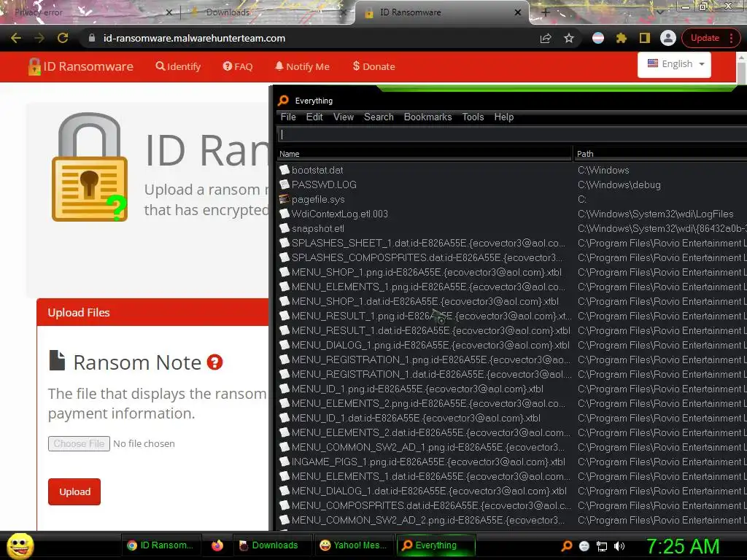Click Choose File for ransom note
The image size is (747, 560).
pyautogui.click(x=79, y=443)
